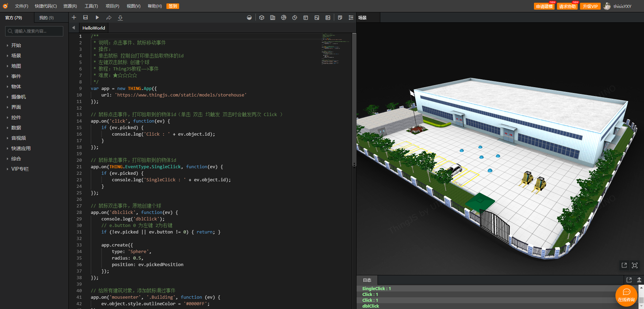Click the log panel scrollbar up arrow

[x=641, y=288]
